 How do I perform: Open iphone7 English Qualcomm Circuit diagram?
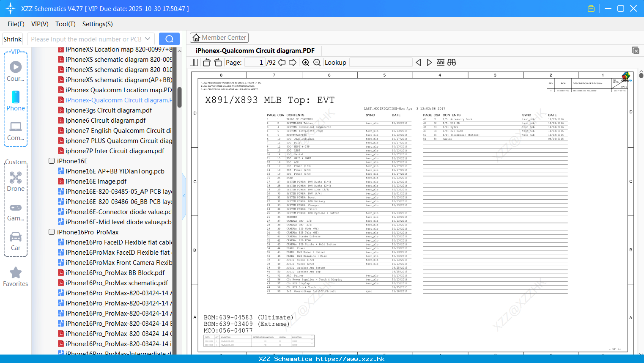(x=115, y=131)
